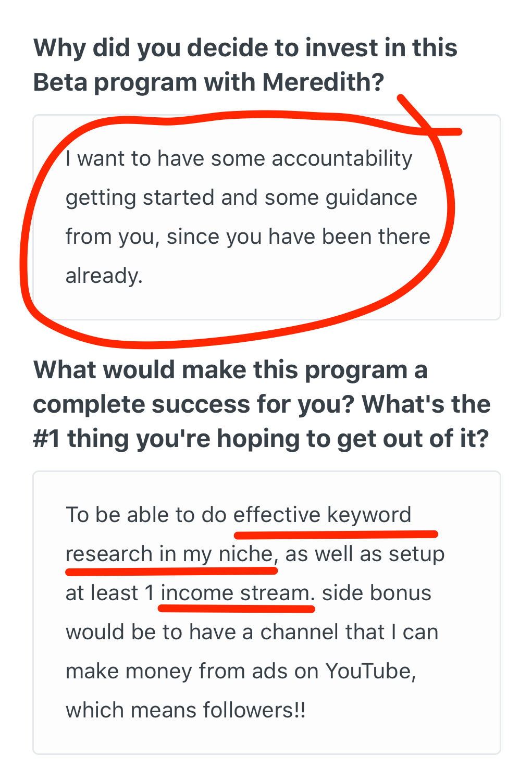Click the heading 'What would make this program'
Image resolution: width=532 pixels, height=781 pixels.
(230, 370)
